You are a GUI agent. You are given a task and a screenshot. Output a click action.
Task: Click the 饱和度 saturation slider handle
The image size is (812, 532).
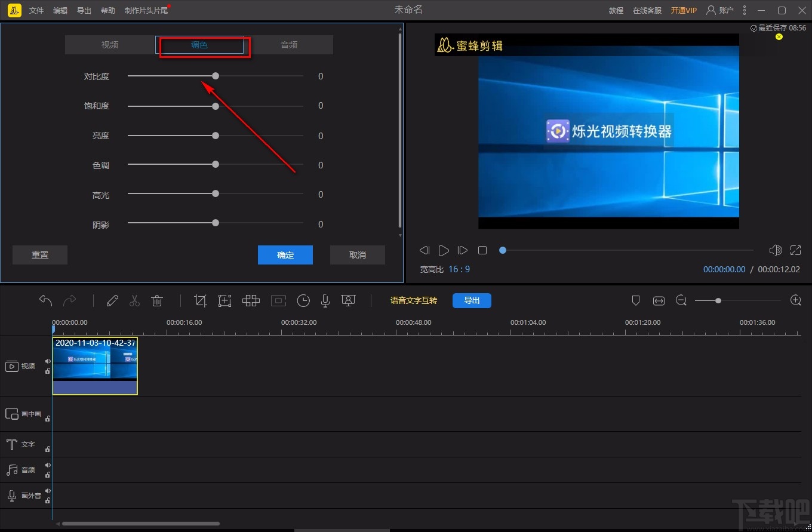[x=216, y=106]
